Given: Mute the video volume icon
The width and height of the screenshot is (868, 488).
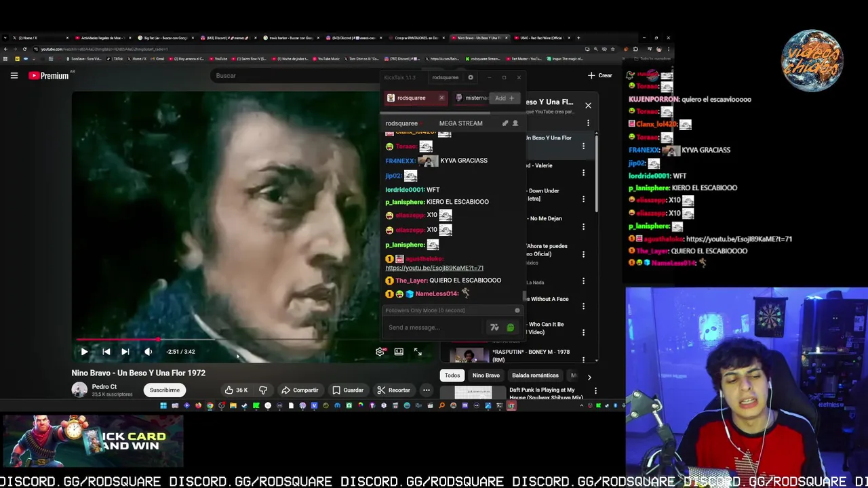Looking at the screenshot, I should [x=148, y=352].
